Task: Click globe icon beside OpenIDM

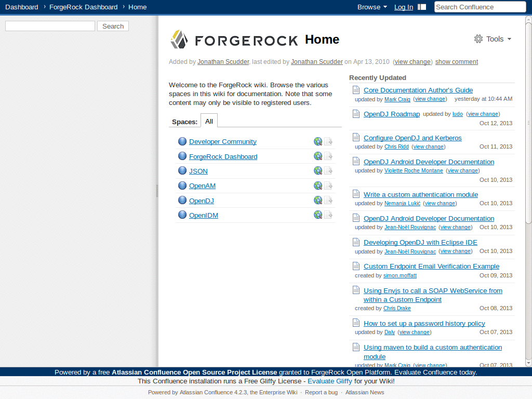Action: tap(182, 215)
